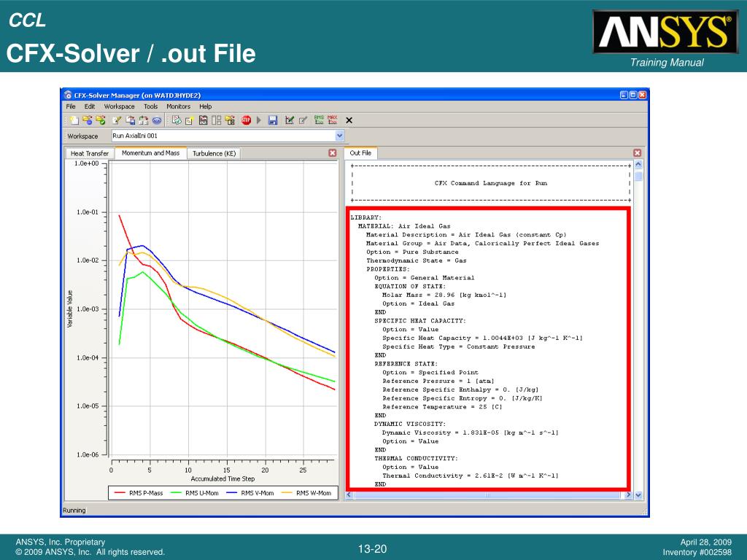Click the RMS W-Mom legend entry
The width and height of the screenshot is (747, 560).
[x=306, y=493]
